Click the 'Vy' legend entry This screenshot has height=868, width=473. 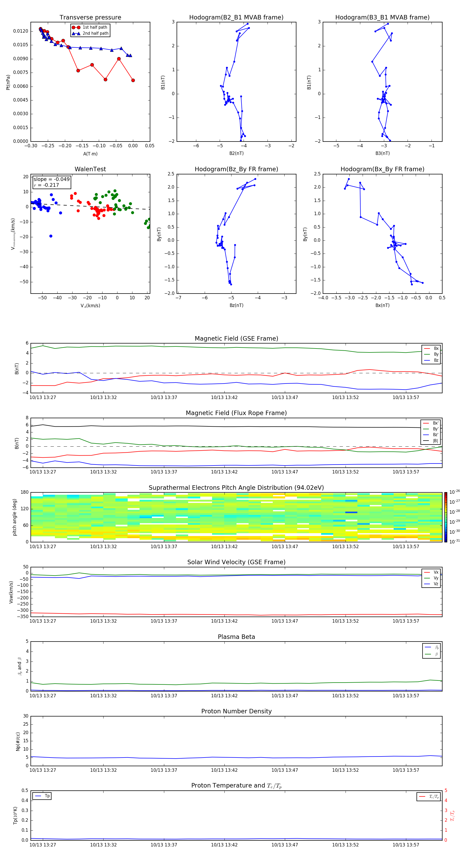[x=431, y=578]
